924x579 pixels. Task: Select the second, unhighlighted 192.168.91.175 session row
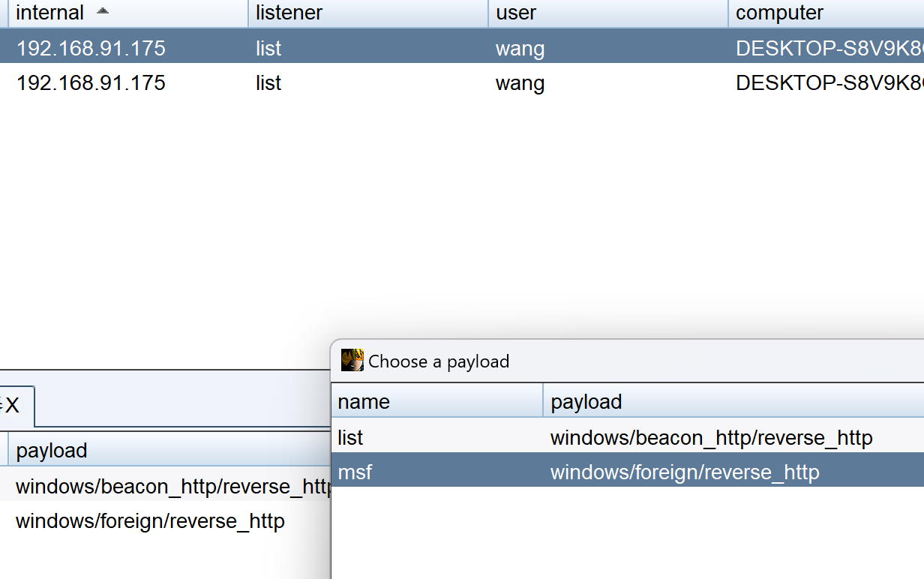pyautogui.click(x=462, y=82)
